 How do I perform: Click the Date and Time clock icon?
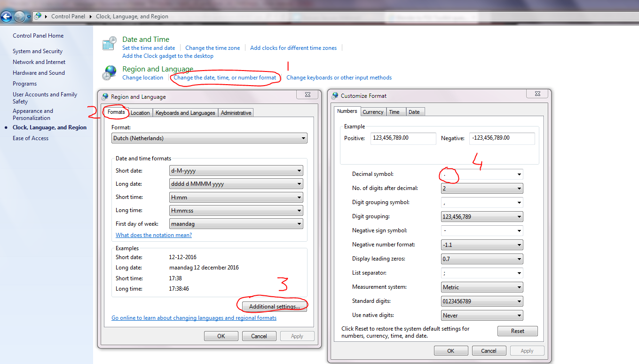[109, 44]
